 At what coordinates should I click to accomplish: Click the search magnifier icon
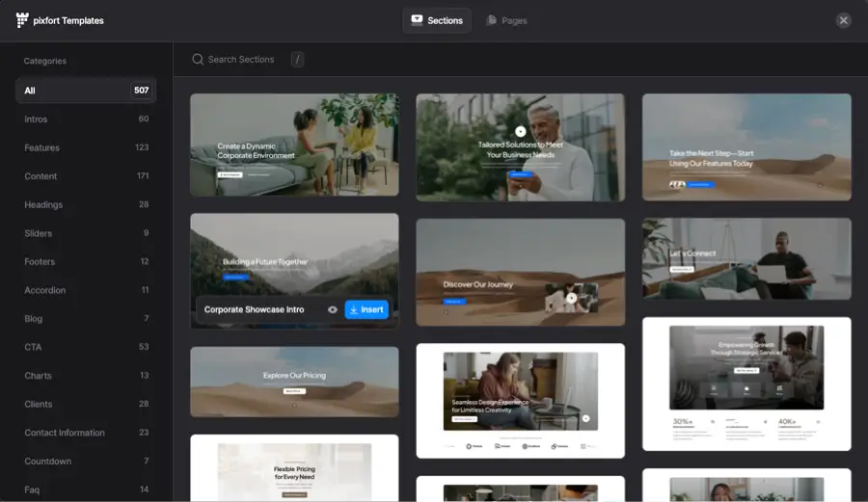click(198, 60)
